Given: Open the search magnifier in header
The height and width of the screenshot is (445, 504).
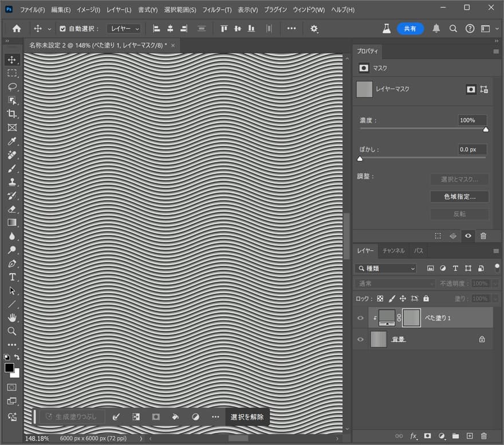Looking at the screenshot, I should (453, 29).
